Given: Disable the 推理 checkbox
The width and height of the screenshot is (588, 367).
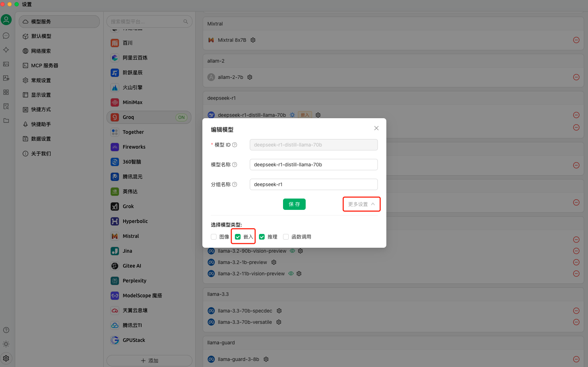Looking at the screenshot, I should (262, 236).
